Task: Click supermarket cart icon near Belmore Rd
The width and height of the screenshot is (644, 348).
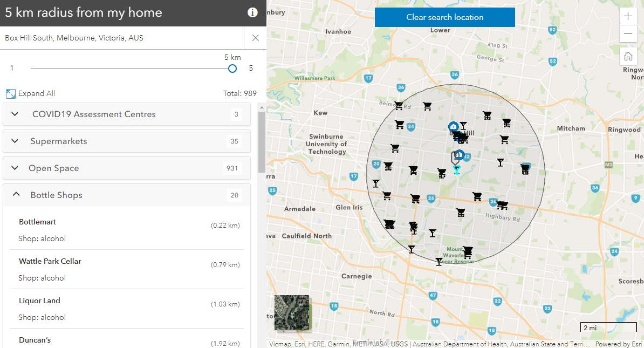Action: pyautogui.click(x=399, y=106)
